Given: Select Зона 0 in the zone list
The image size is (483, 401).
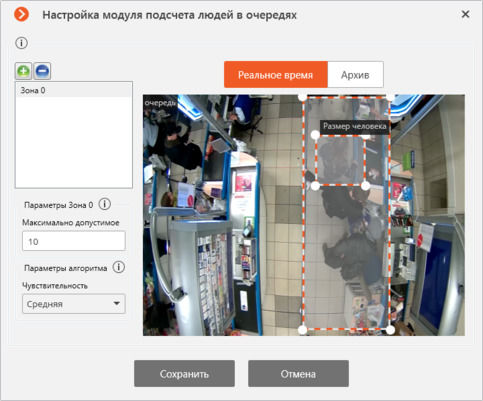Looking at the screenshot, I should (74, 90).
